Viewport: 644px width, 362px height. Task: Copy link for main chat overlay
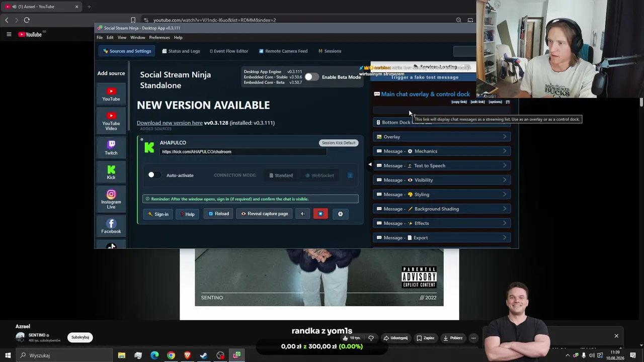[x=459, y=102]
